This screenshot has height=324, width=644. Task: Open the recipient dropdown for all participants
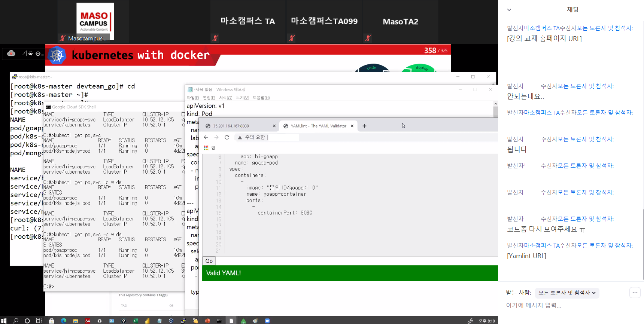(x=567, y=293)
